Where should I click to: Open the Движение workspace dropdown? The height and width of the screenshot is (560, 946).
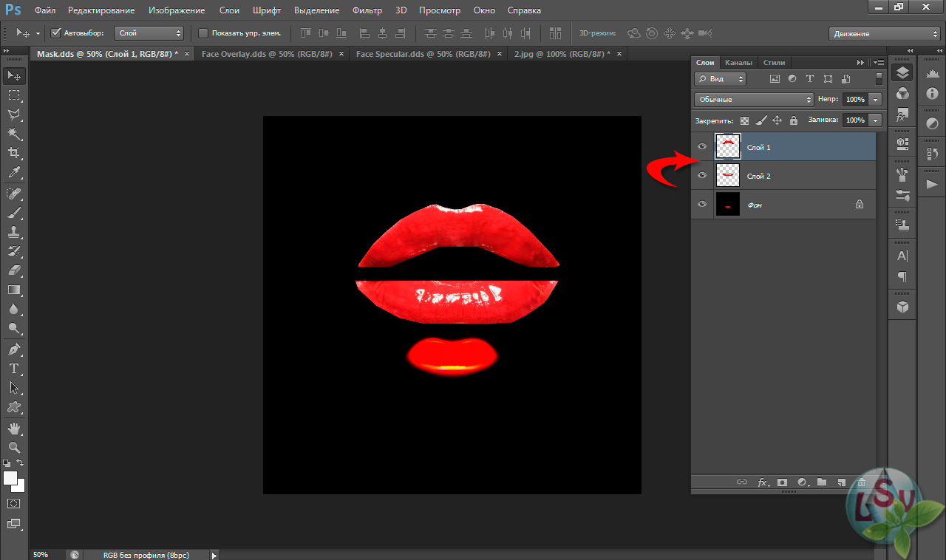(x=884, y=34)
